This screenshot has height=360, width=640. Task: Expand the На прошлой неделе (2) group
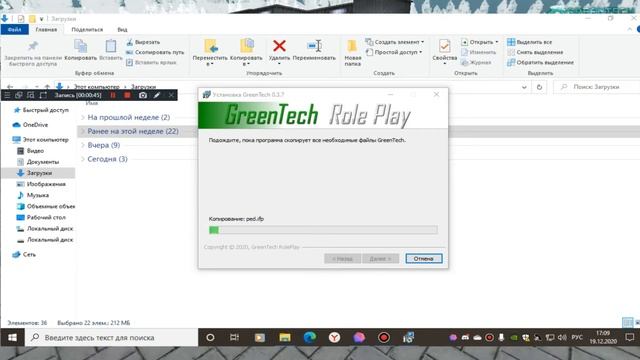(83, 118)
